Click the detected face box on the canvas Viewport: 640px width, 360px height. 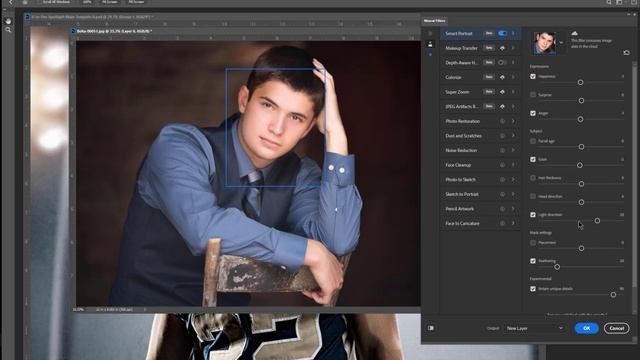[x=276, y=127]
